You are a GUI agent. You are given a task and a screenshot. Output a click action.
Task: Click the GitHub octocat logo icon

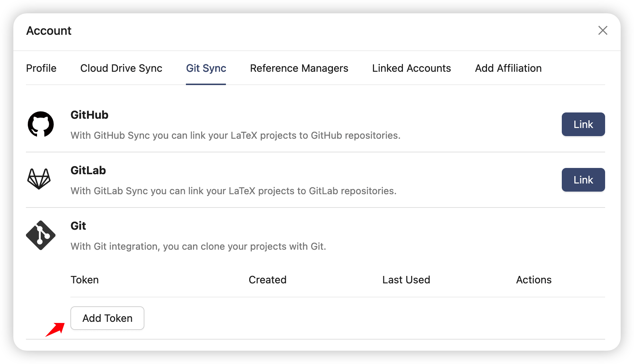point(41,124)
